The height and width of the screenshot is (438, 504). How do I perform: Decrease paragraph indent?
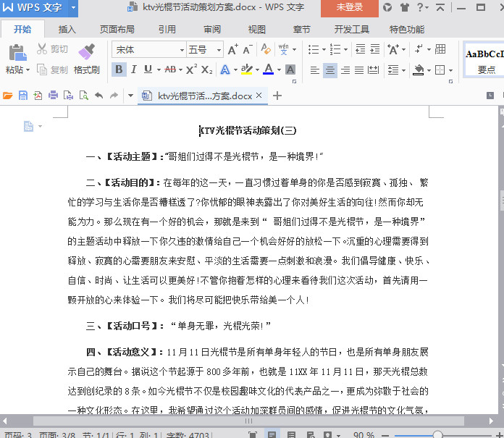pos(361,49)
